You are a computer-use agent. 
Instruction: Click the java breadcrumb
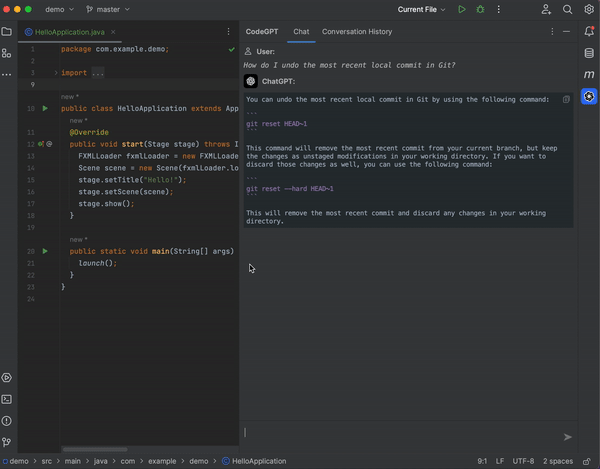point(100,461)
